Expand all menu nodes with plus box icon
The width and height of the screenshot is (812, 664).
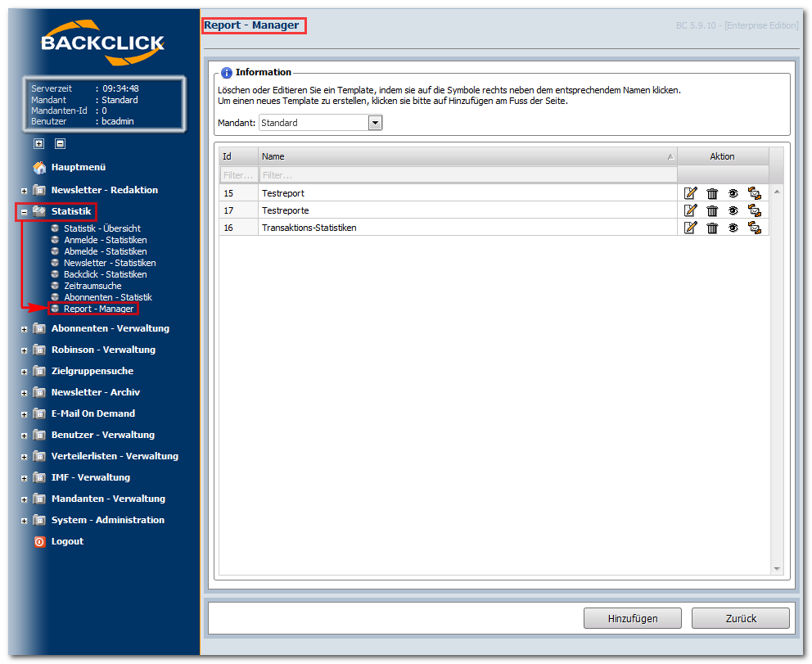pyautogui.click(x=38, y=143)
